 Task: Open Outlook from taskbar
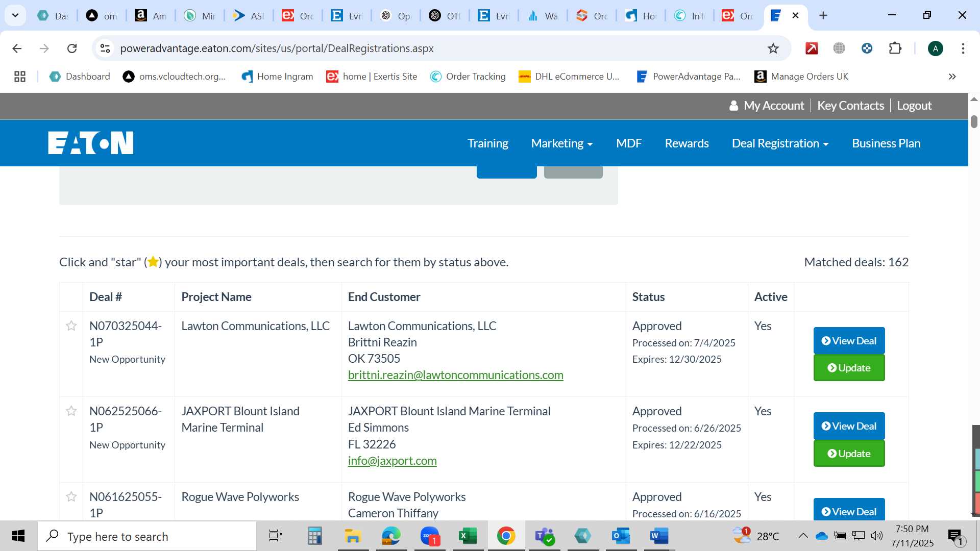pyautogui.click(x=621, y=536)
